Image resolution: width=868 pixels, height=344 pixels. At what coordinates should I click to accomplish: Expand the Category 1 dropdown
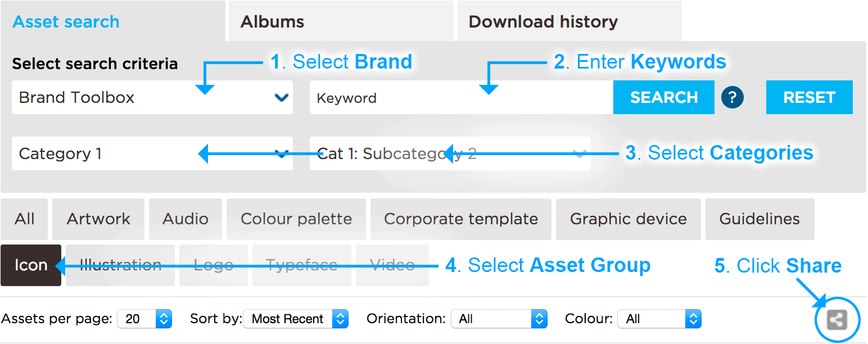pos(152,153)
